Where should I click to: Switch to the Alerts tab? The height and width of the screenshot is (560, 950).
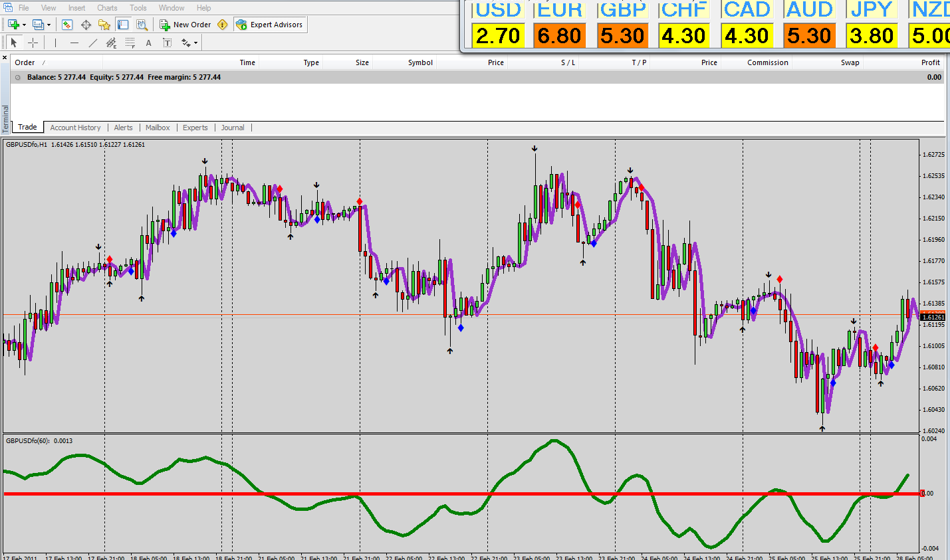123,128
